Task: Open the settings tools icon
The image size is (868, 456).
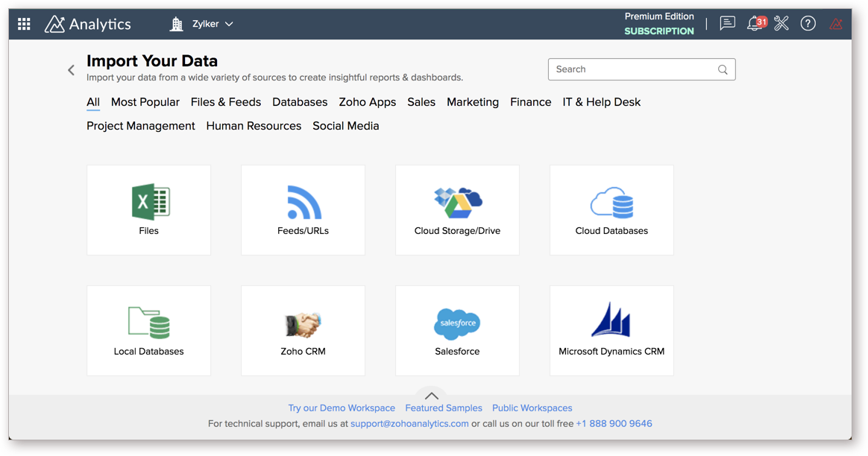Action: click(x=781, y=23)
